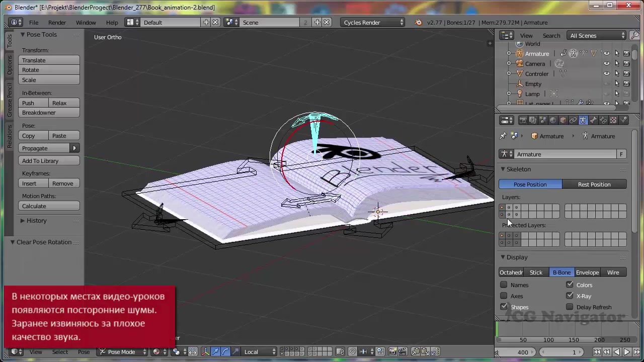
Task: Click the Blender logo icon in info header
Action: pos(418,22)
